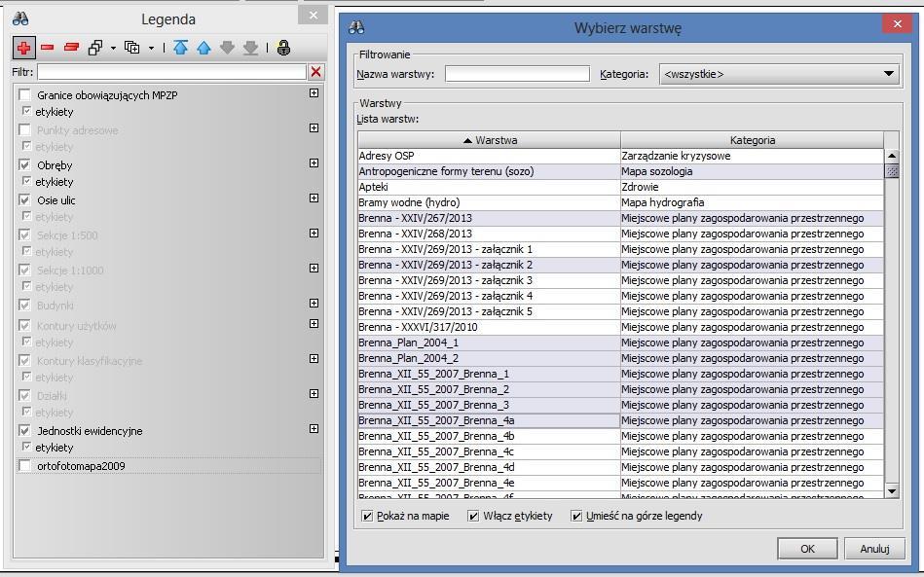
Task: Move layer to bottom with gray arrow
Action: point(250,48)
